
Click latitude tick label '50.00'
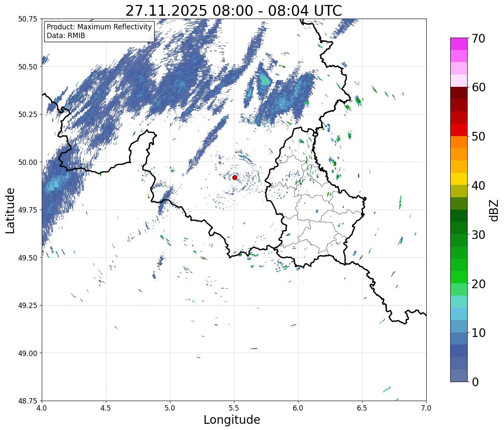(x=28, y=162)
